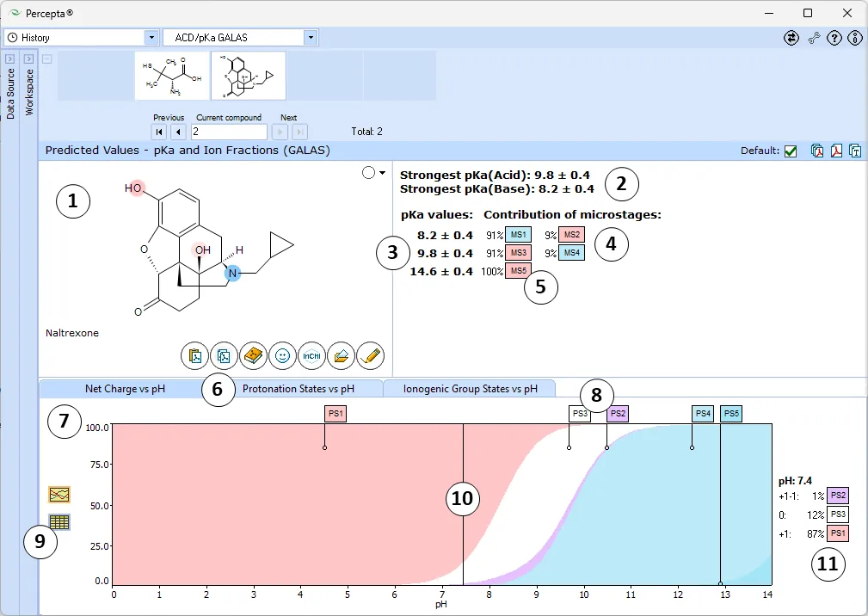Click the swap arrows icon in top toolbar
Image resolution: width=868 pixels, height=616 pixels.
[791, 38]
